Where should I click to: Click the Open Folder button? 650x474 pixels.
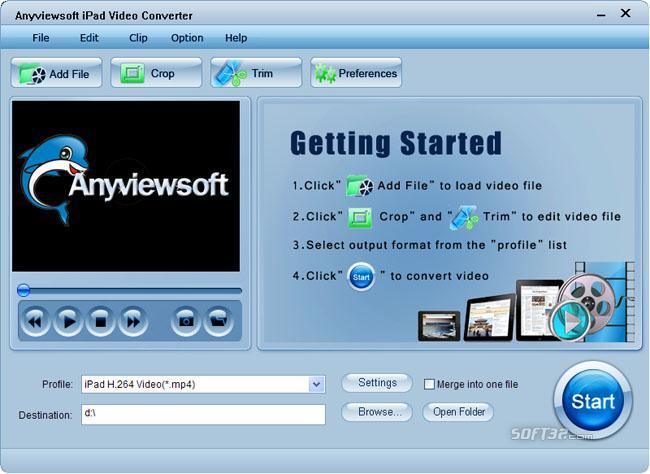458,412
